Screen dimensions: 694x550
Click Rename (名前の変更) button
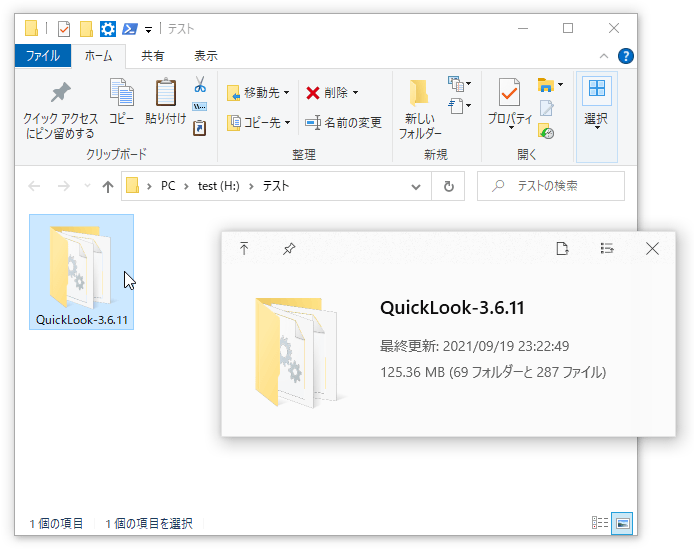[x=344, y=123]
